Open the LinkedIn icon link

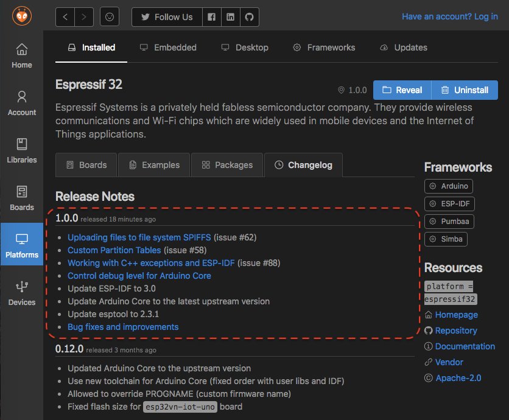[231, 17]
